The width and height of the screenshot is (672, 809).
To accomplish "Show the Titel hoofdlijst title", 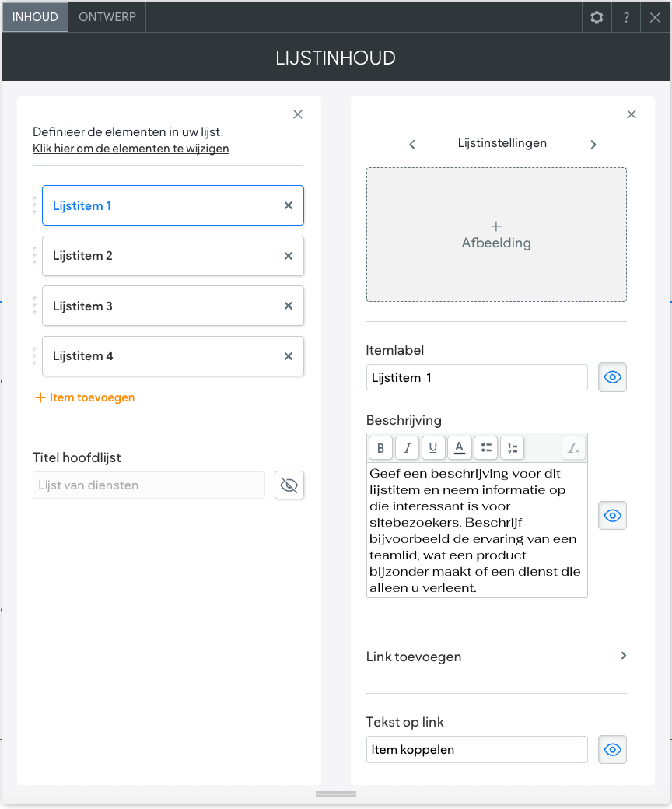I will tap(289, 485).
